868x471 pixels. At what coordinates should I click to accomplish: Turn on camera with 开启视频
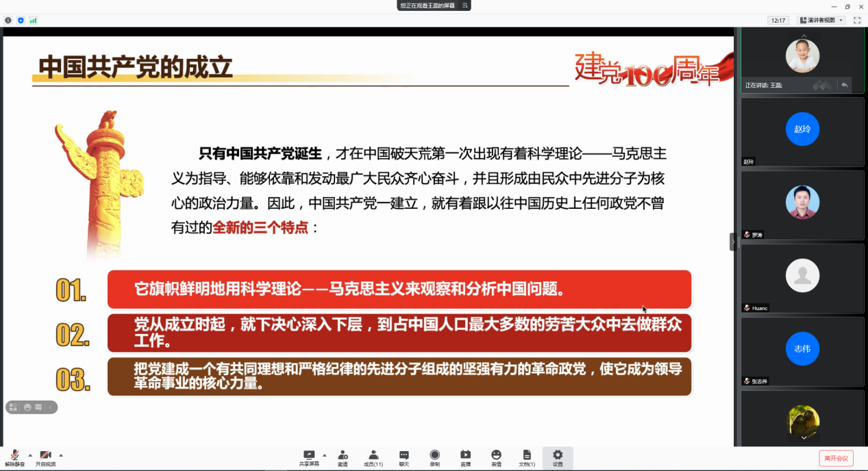(x=45, y=456)
